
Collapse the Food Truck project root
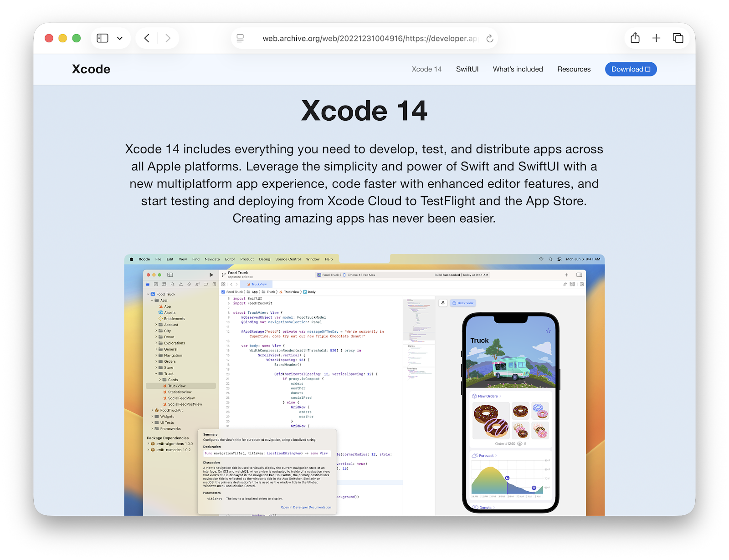point(148,294)
